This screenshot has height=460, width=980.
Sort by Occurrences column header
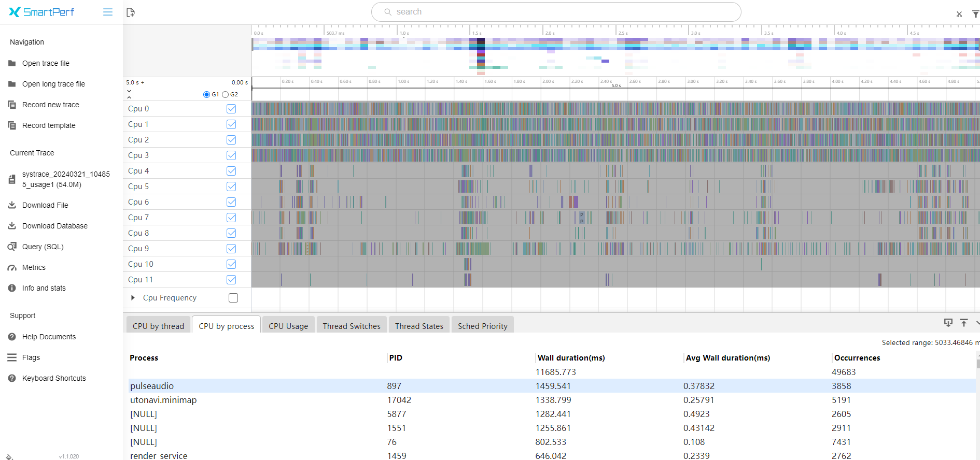coord(857,358)
